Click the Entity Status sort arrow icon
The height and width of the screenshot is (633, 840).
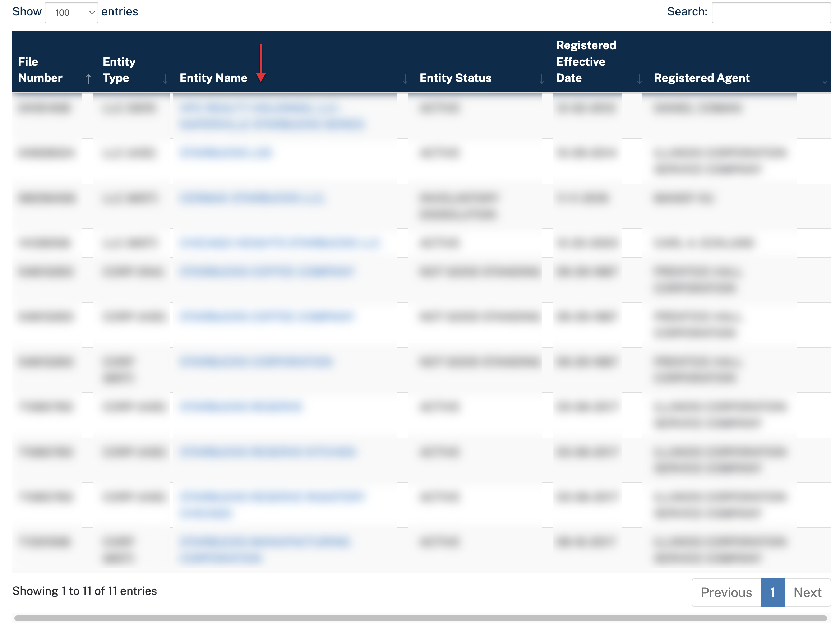[541, 79]
